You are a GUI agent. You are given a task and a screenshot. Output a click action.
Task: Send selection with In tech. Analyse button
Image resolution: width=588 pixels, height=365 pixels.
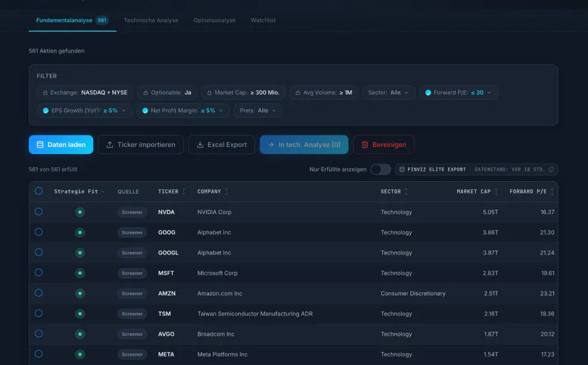[x=304, y=145]
